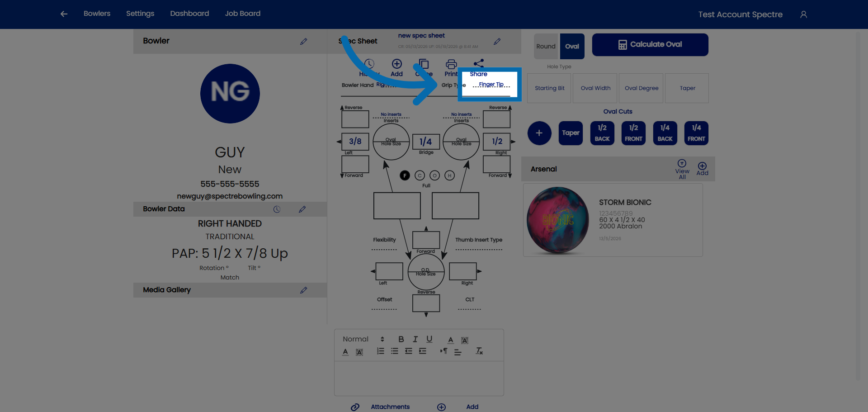The width and height of the screenshot is (868, 412).
Task: Select the F (Full) span option
Action: coord(405,175)
